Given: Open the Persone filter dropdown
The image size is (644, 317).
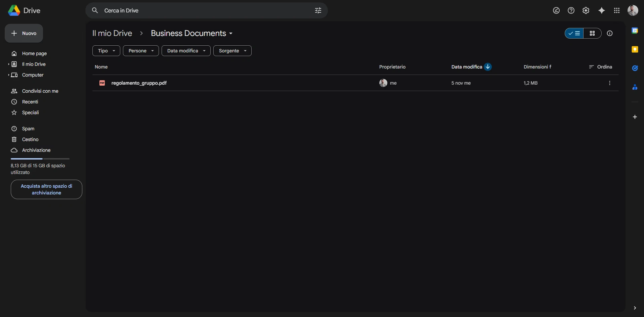Looking at the screenshot, I should pos(140,51).
